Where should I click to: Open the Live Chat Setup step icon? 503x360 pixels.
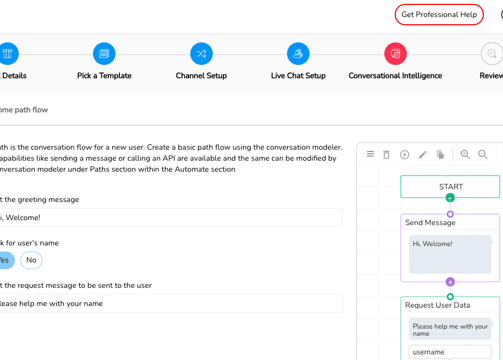pos(298,54)
